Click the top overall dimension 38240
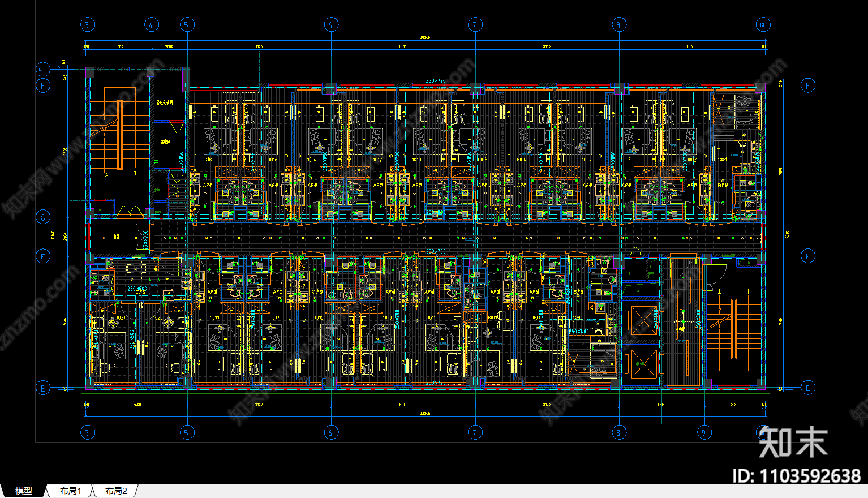This screenshot has height=498, width=868. point(425,38)
